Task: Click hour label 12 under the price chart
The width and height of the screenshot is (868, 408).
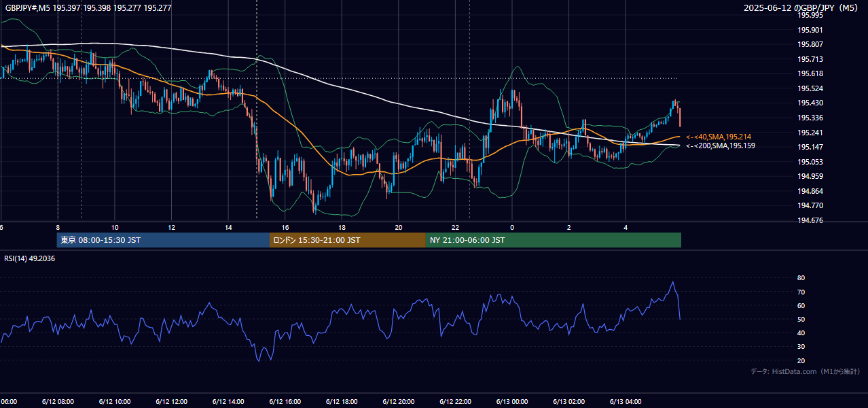Action: pos(171,228)
